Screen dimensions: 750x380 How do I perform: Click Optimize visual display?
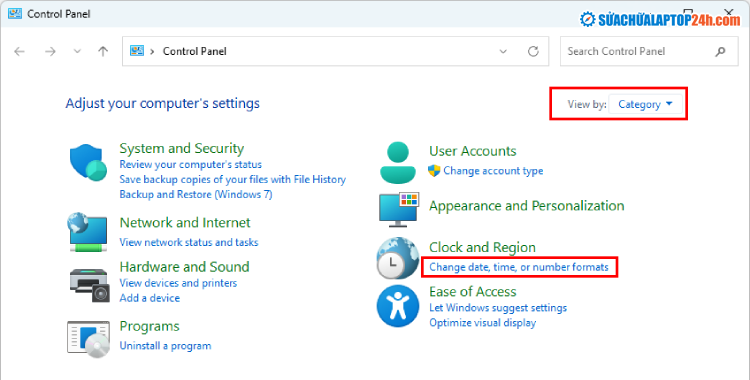(x=483, y=323)
